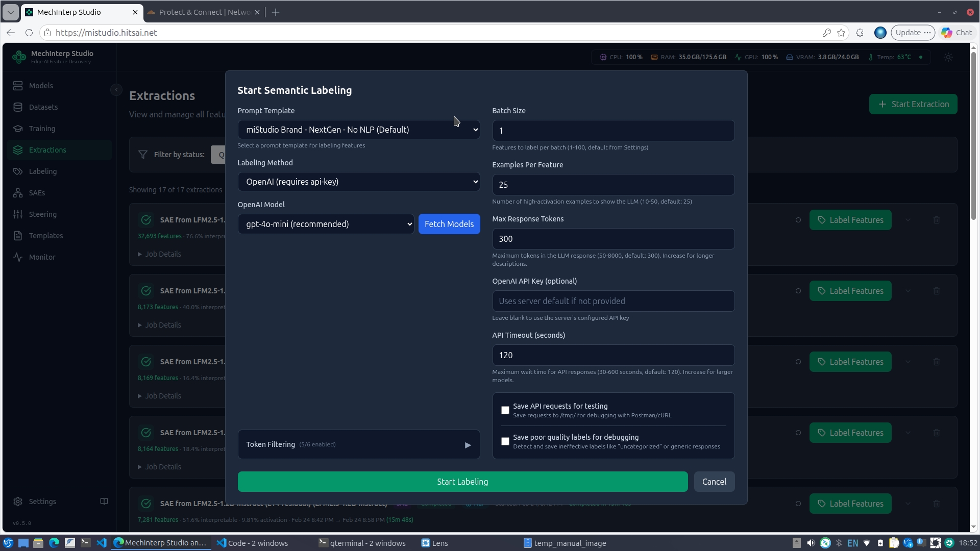Bookmark this page with star icon
Screen dimensions: 980x551
[841, 33]
